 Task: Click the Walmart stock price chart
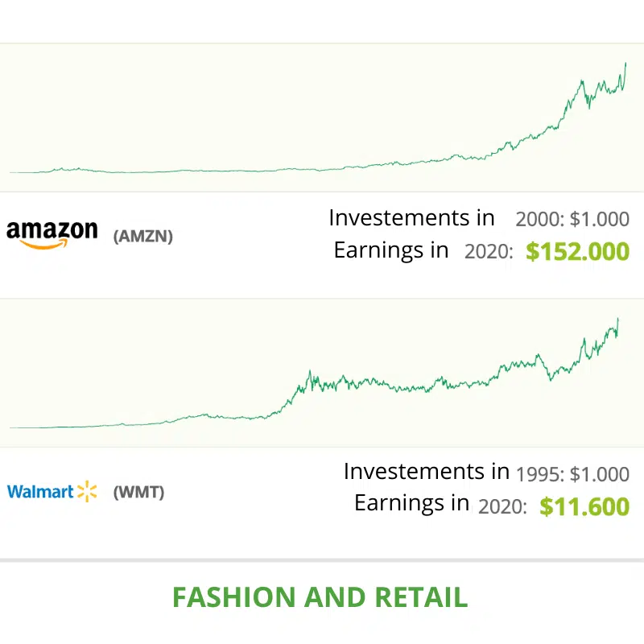point(322,373)
